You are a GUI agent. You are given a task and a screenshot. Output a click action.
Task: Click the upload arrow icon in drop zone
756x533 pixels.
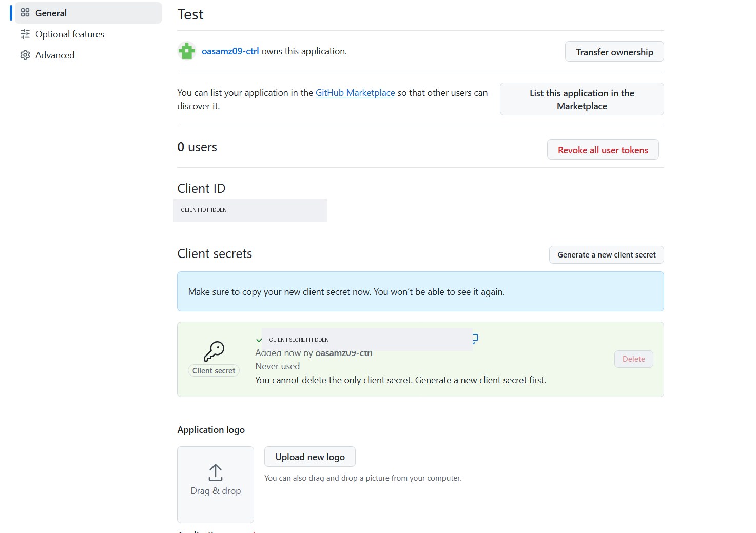(x=216, y=472)
